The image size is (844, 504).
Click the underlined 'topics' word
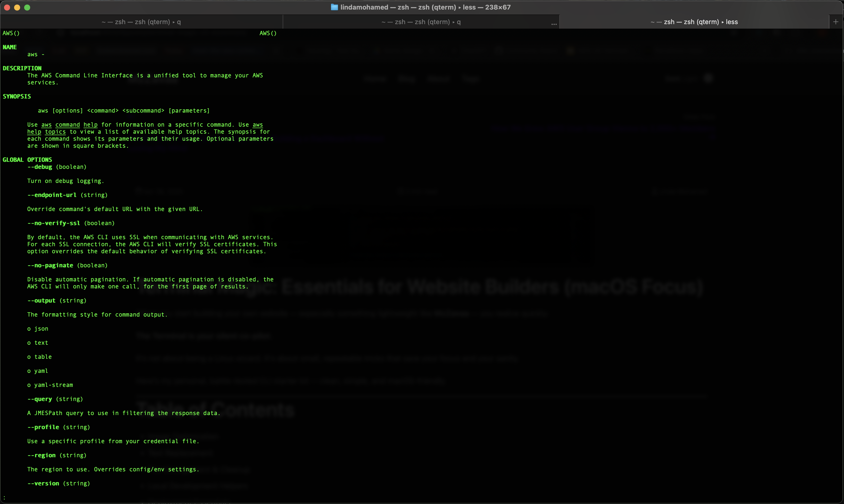tap(55, 132)
